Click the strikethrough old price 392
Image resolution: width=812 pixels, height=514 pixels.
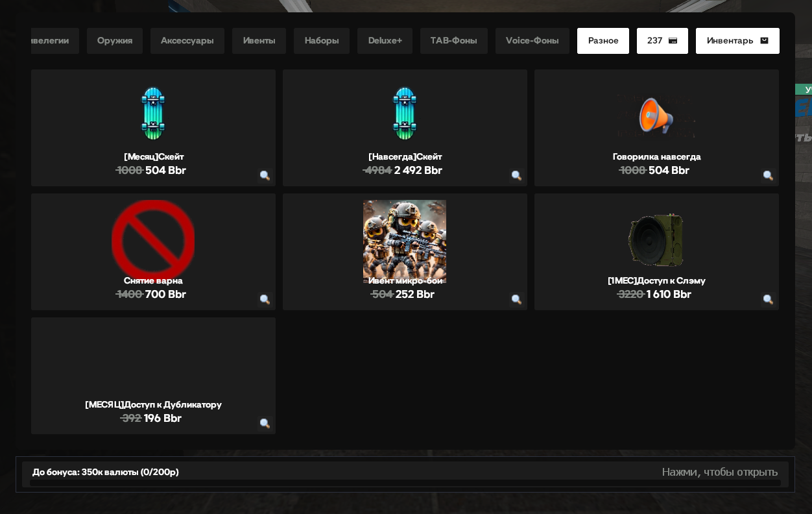(131, 418)
